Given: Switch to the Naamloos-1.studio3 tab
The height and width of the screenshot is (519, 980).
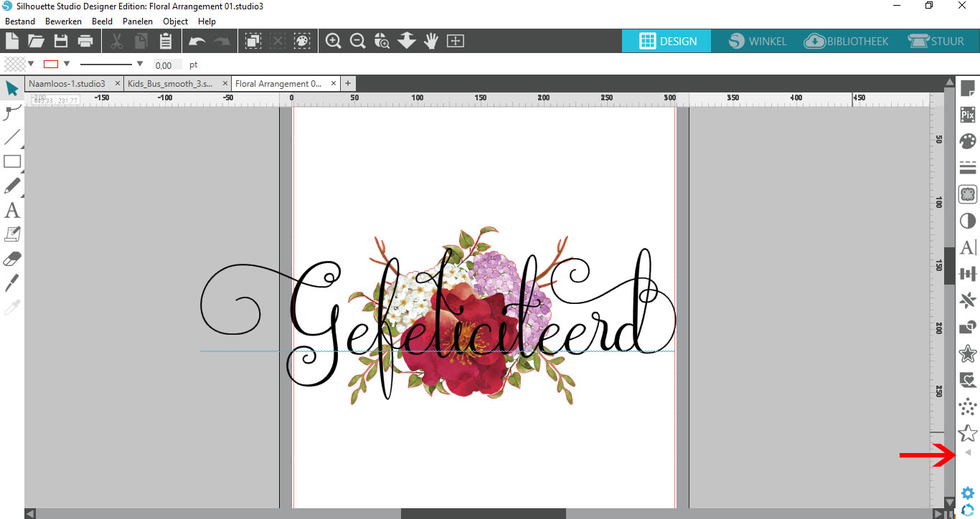Looking at the screenshot, I should 67,84.
